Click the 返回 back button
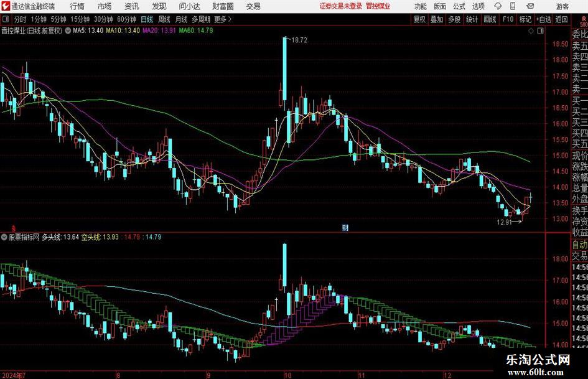The height and width of the screenshot is (379, 588). click(x=561, y=19)
